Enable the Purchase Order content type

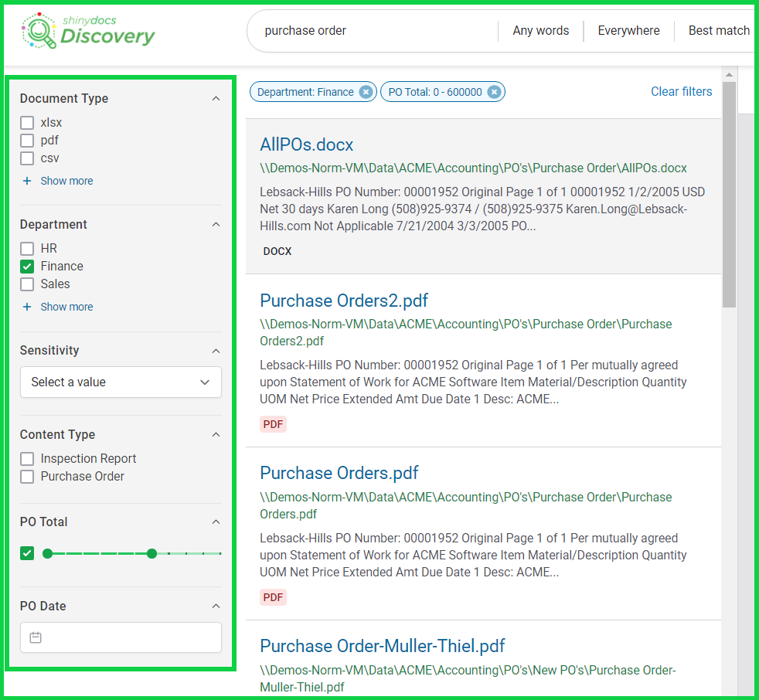coord(27,477)
